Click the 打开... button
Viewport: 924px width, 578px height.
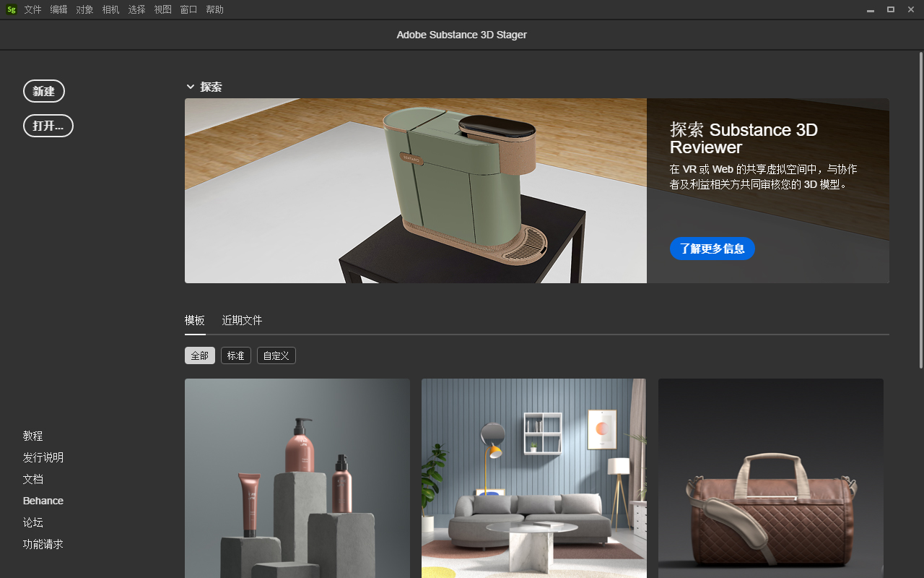point(48,125)
